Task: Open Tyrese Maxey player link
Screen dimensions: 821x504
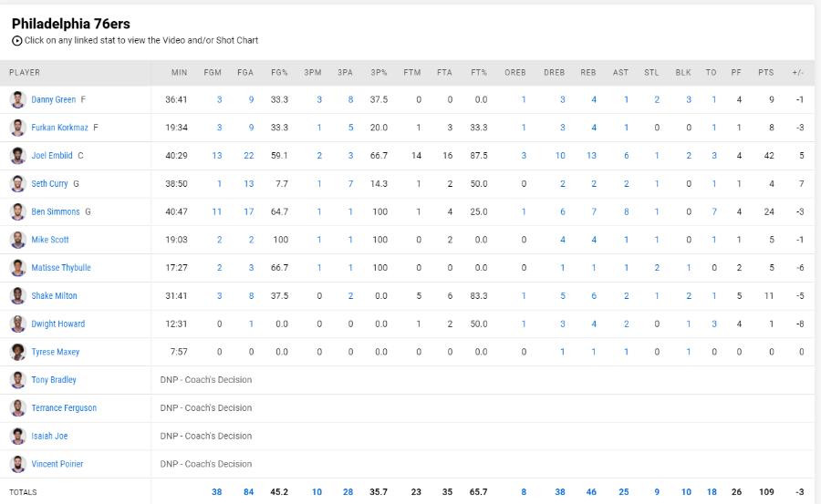Action: click(56, 352)
